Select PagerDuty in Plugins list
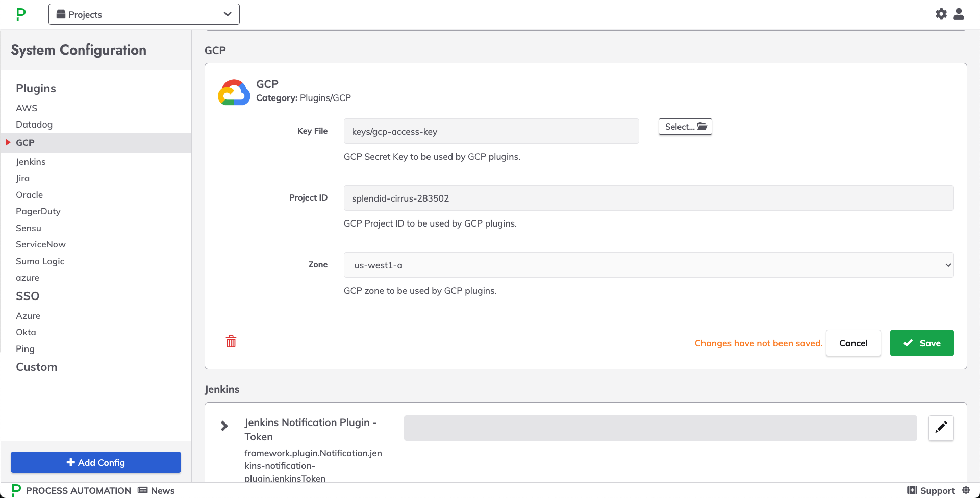The image size is (980, 498). (x=38, y=211)
